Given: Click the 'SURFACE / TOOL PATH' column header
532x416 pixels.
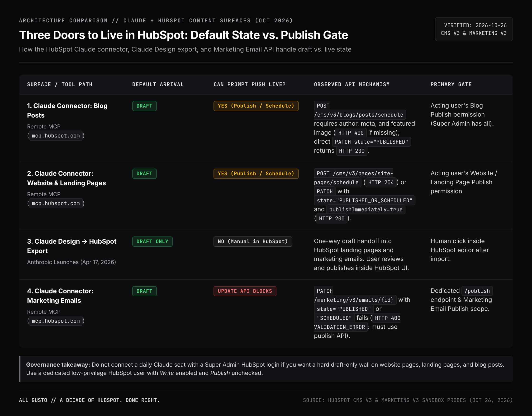Looking at the screenshot, I should 60,85.
